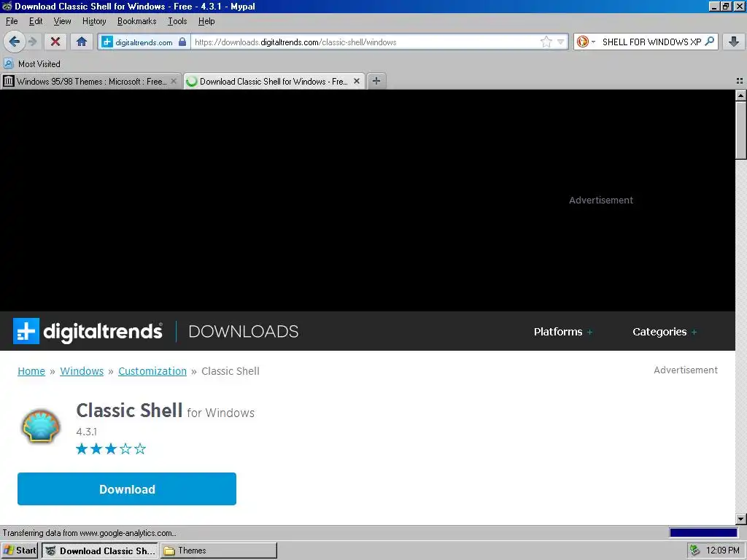Open the Tools menu

(177, 21)
